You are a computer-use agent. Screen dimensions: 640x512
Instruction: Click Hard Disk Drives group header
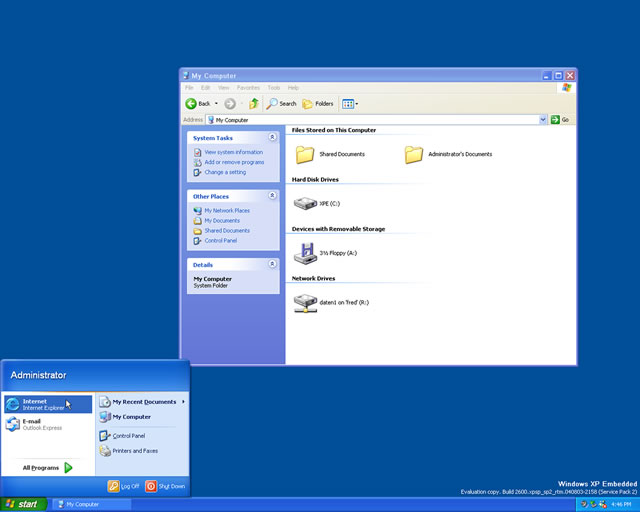315,179
